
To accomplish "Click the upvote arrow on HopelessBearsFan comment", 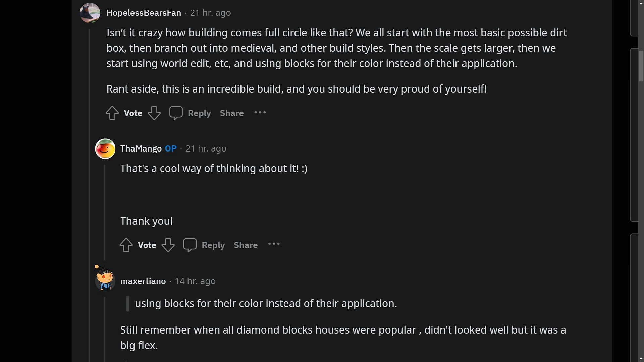I will click(x=112, y=113).
